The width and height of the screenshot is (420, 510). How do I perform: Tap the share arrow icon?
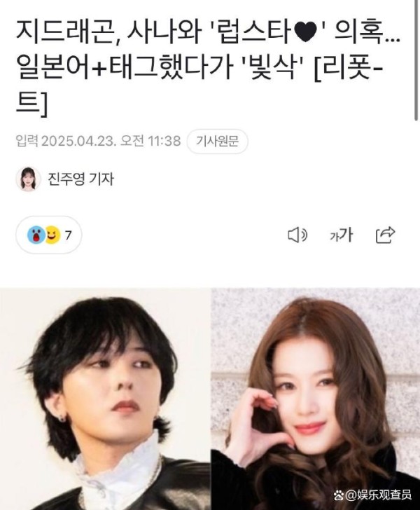[x=385, y=235]
